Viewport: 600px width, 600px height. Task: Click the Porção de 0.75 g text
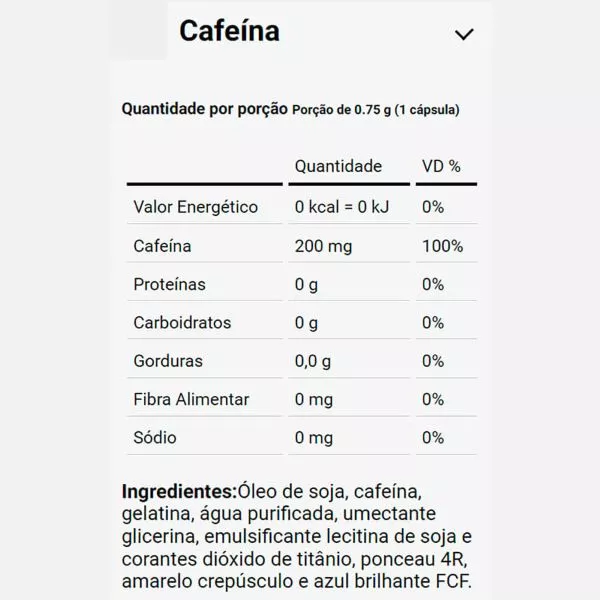point(342,110)
